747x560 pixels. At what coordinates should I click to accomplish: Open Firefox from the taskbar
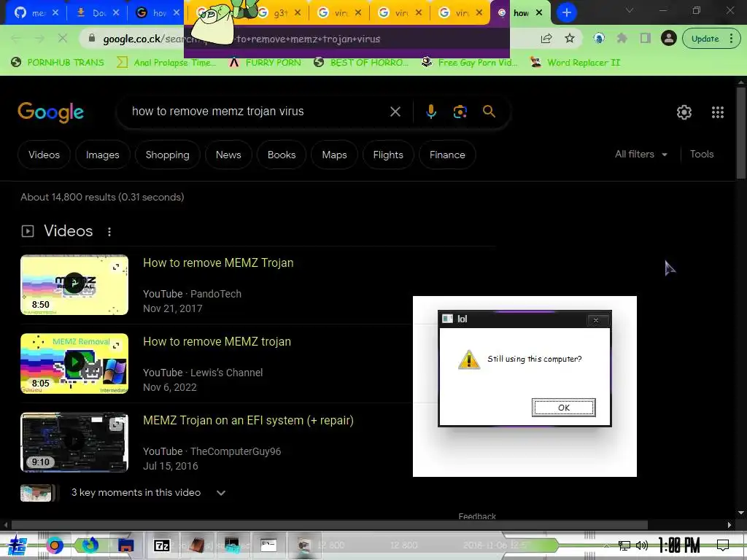tap(90, 545)
